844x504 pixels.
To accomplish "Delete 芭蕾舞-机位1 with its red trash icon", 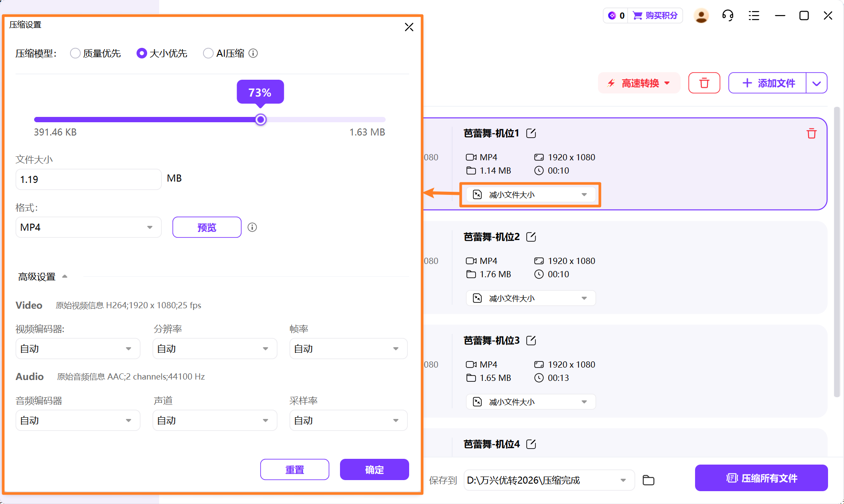I will click(811, 133).
